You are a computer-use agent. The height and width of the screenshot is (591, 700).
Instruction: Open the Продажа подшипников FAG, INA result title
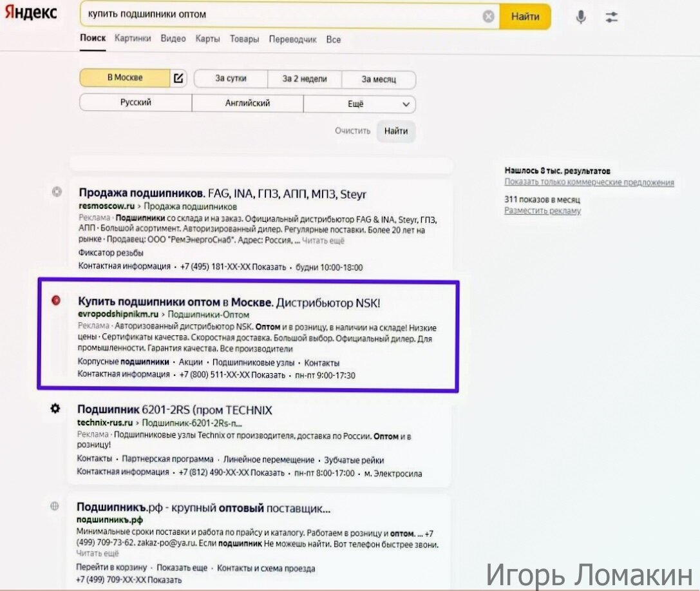pos(222,194)
